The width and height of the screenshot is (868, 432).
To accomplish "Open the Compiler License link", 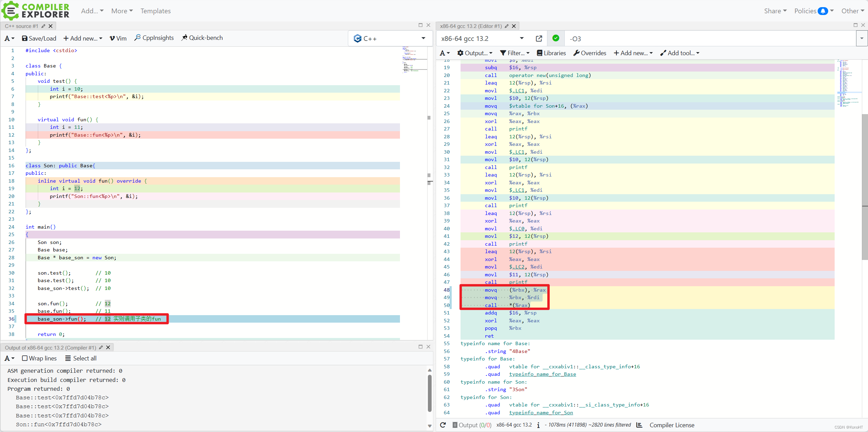I will [x=672, y=425].
